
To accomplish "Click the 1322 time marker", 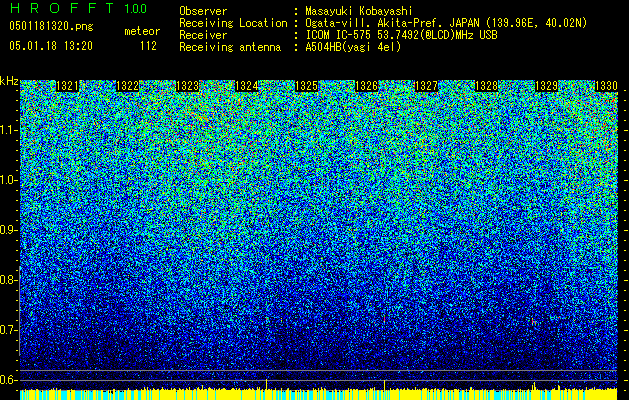I will (128, 86).
